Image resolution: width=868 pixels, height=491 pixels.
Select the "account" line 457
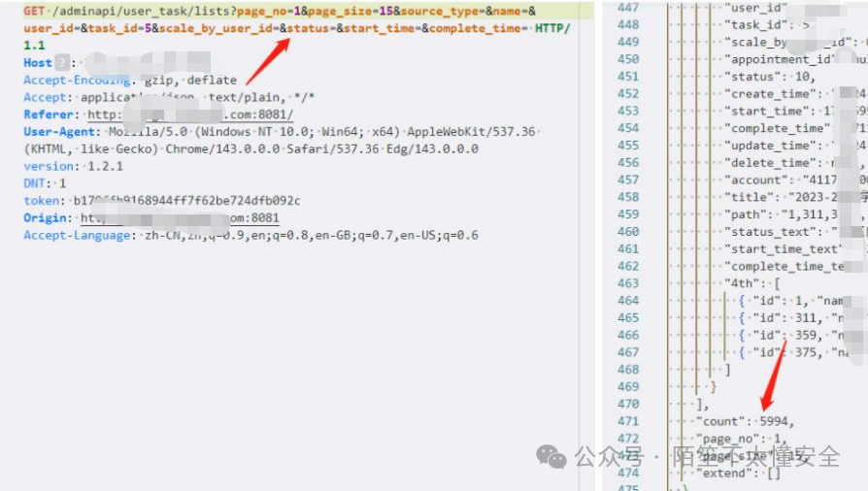795,180
